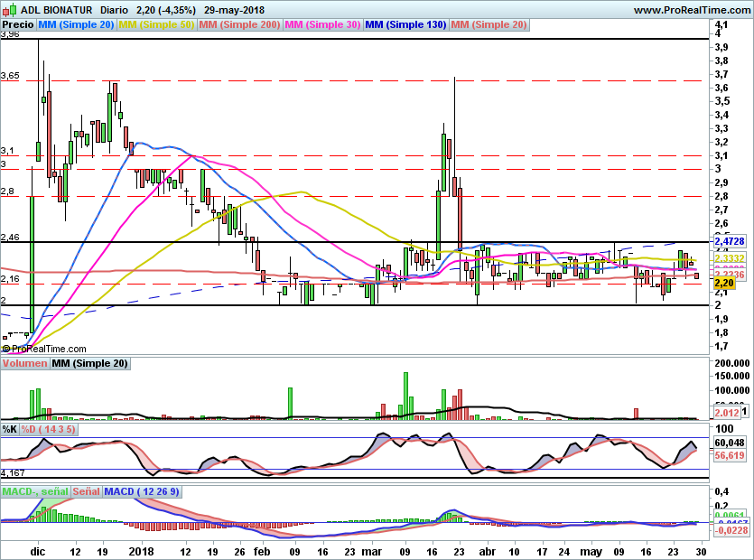Click the yellow 2,20 current price tag
This screenshot has width=754, height=560.
723,283
